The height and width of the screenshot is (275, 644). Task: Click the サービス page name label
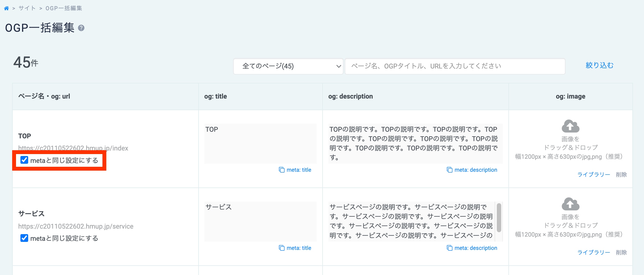click(x=31, y=214)
